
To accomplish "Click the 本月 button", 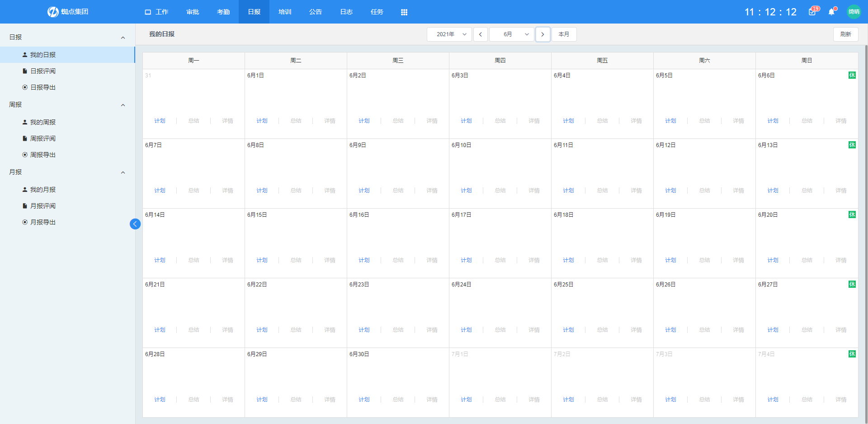I will pos(564,34).
